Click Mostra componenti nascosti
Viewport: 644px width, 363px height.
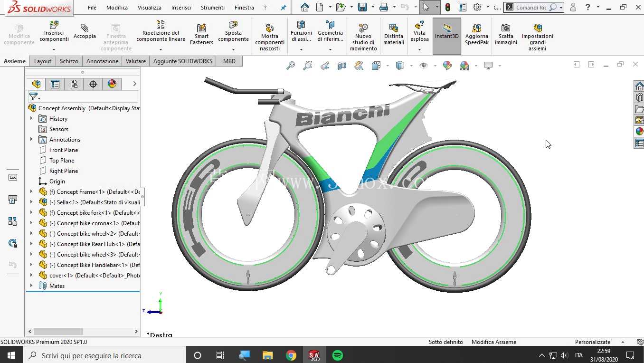(270, 37)
